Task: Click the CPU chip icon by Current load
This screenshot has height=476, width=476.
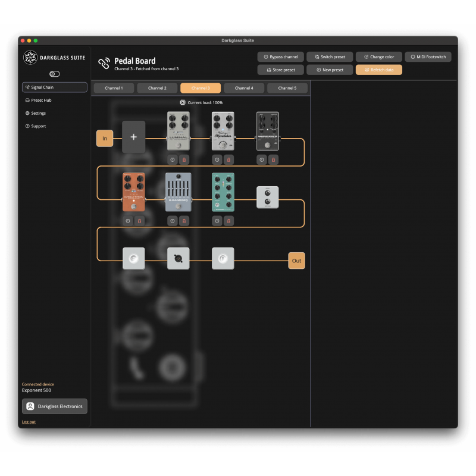Action: click(183, 102)
